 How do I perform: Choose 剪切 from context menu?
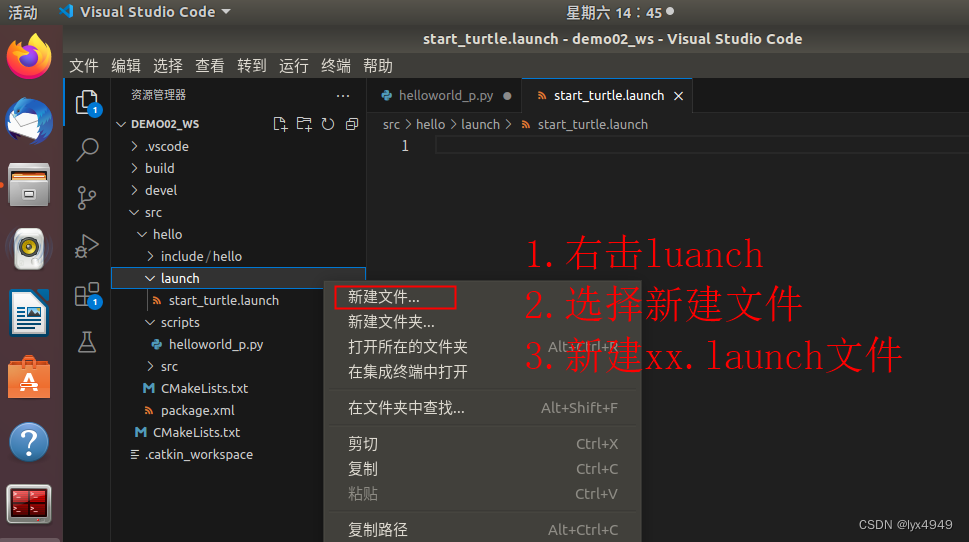482,444
